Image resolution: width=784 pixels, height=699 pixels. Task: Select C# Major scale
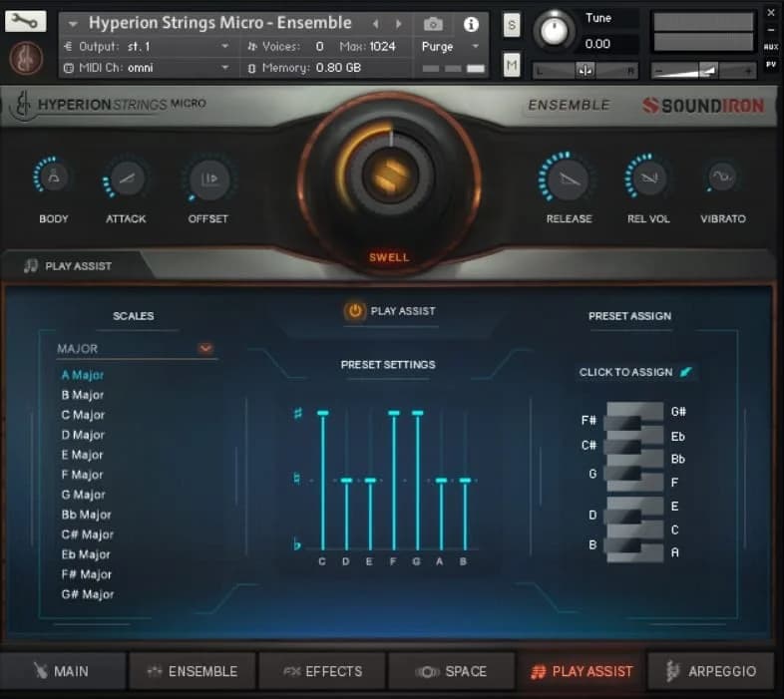coord(88,534)
